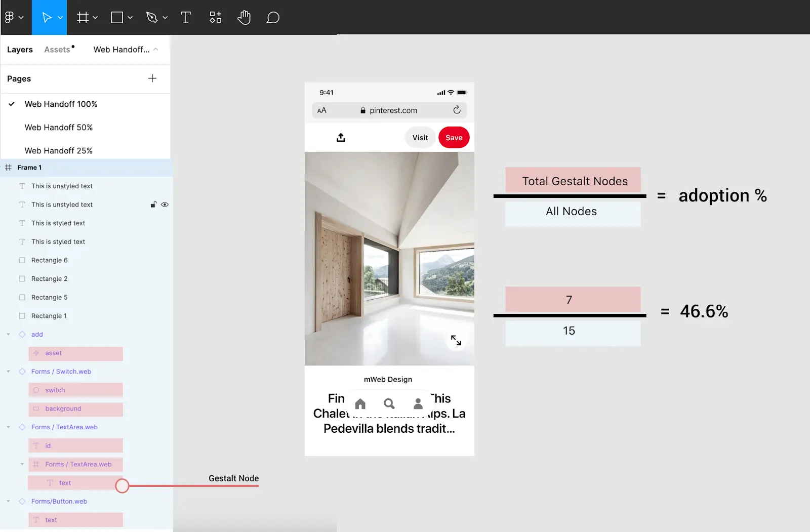The height and width of the screenshot is (532, 810).
Task: Select the 'background' layer
Action: 75,409
